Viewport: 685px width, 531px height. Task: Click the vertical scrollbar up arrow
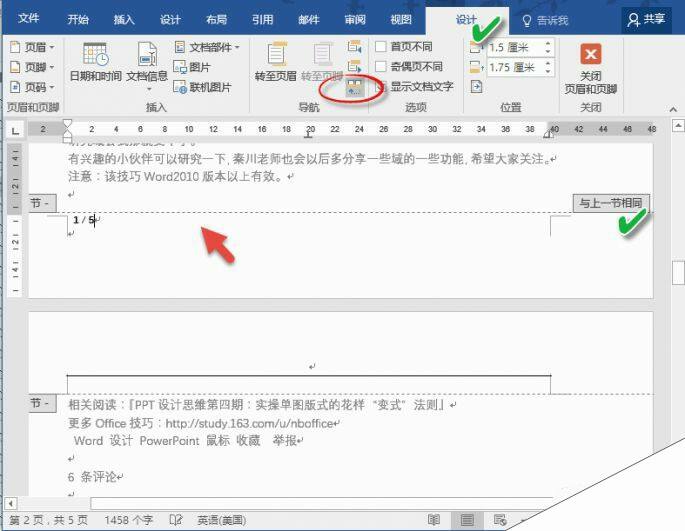point(678,126)
